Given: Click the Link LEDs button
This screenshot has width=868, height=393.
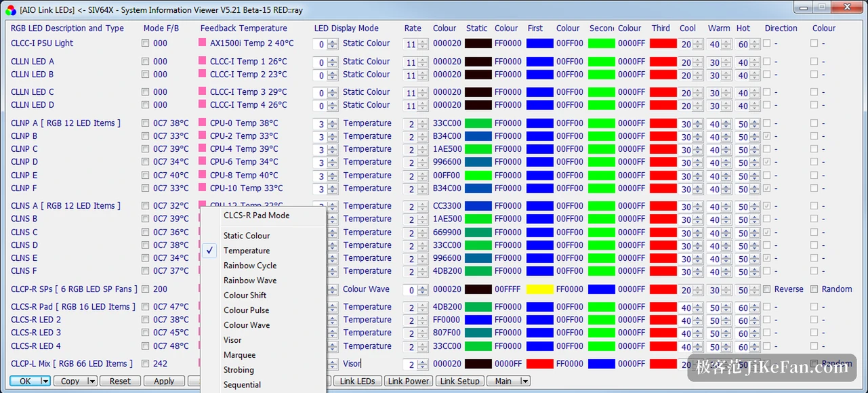Looking at the screenshot, I should [x=358, y=381].
